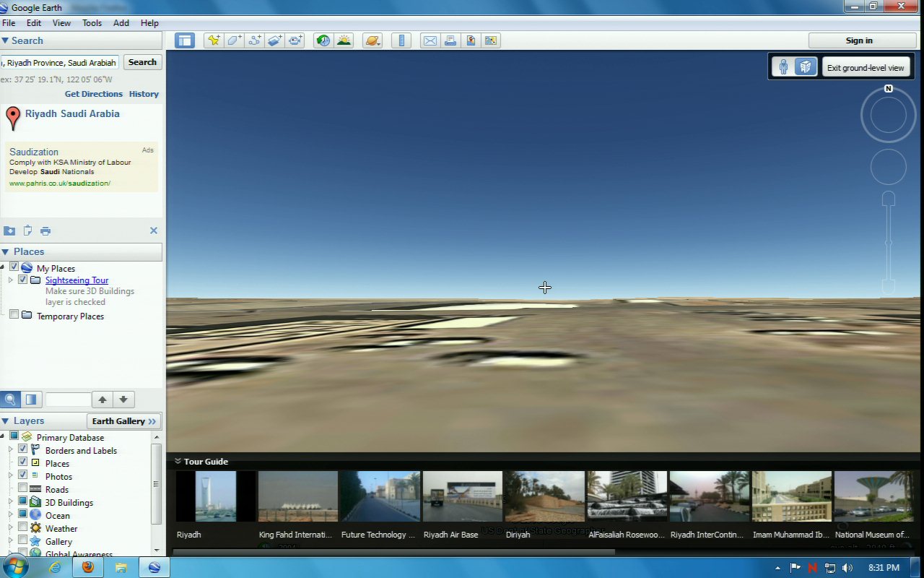Click Exit ground-level view button
The height and width of the screenshot is (578, 924).
tap(865, 67)
